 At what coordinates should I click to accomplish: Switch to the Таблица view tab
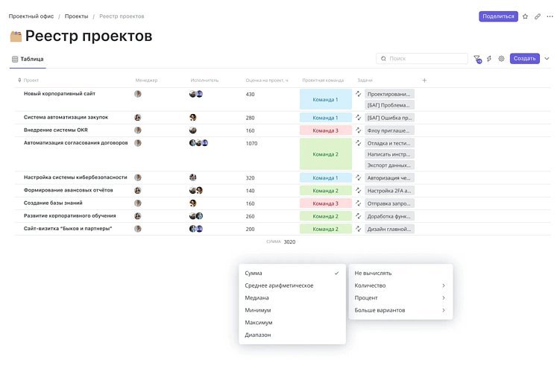point(28,60)
